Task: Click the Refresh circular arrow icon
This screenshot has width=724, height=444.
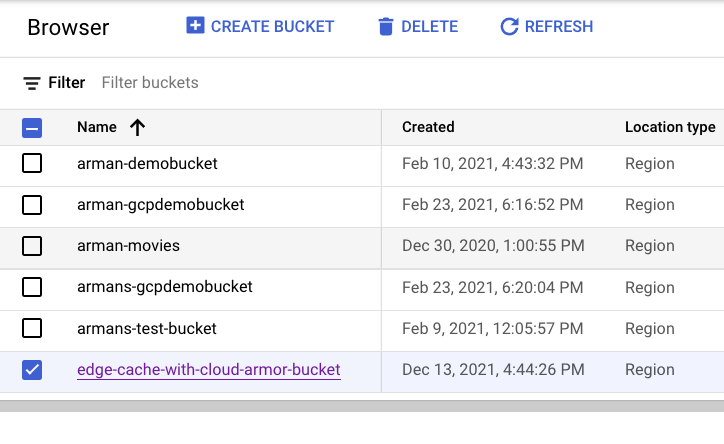Action: point(509,26)
